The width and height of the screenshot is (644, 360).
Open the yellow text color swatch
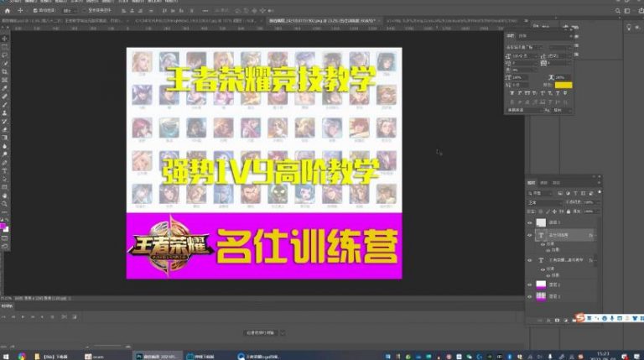click(x=563, y=85)
